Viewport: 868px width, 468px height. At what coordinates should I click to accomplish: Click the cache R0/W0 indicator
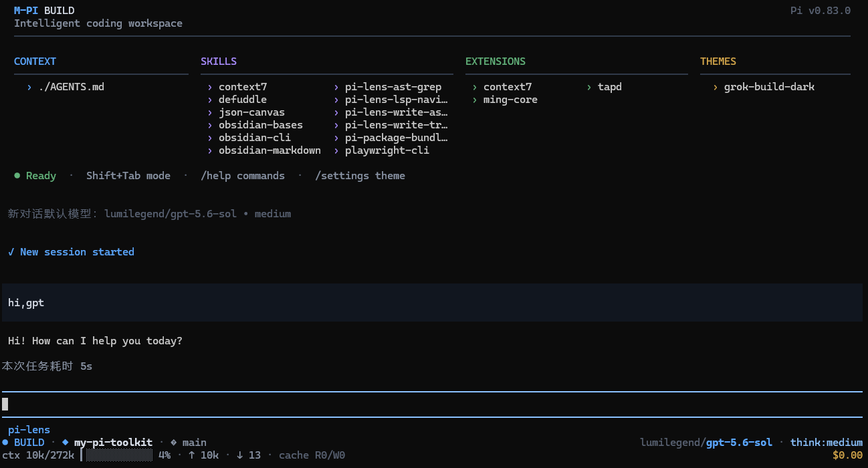click(x=312, y=455)
